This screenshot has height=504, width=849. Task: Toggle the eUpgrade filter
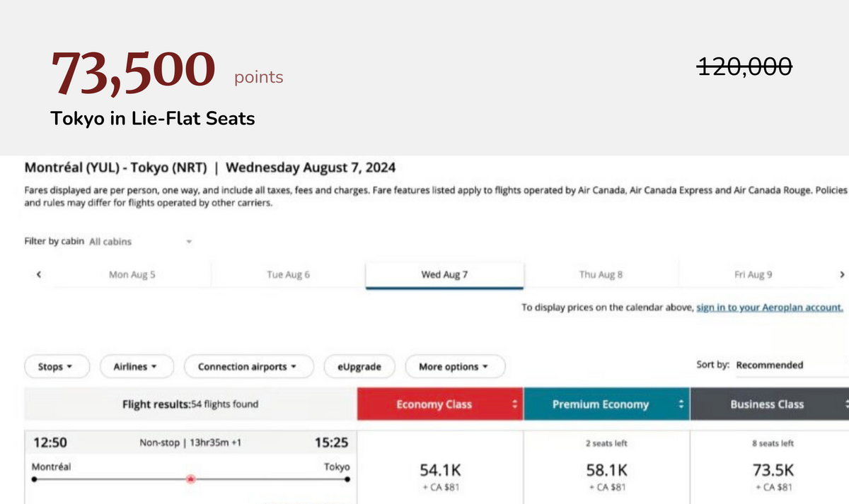tap(359, 367)
